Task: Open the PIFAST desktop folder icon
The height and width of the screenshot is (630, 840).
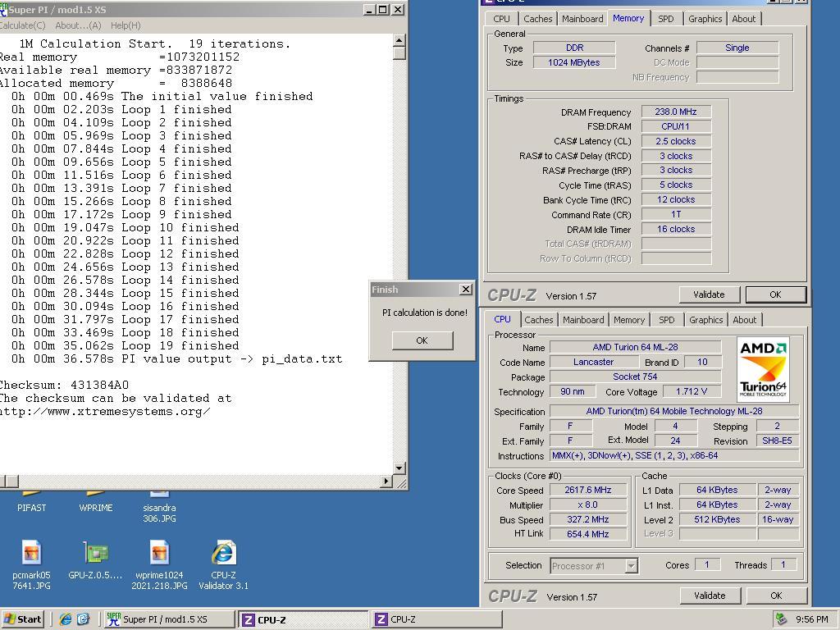Action: (x=31, y=501)
